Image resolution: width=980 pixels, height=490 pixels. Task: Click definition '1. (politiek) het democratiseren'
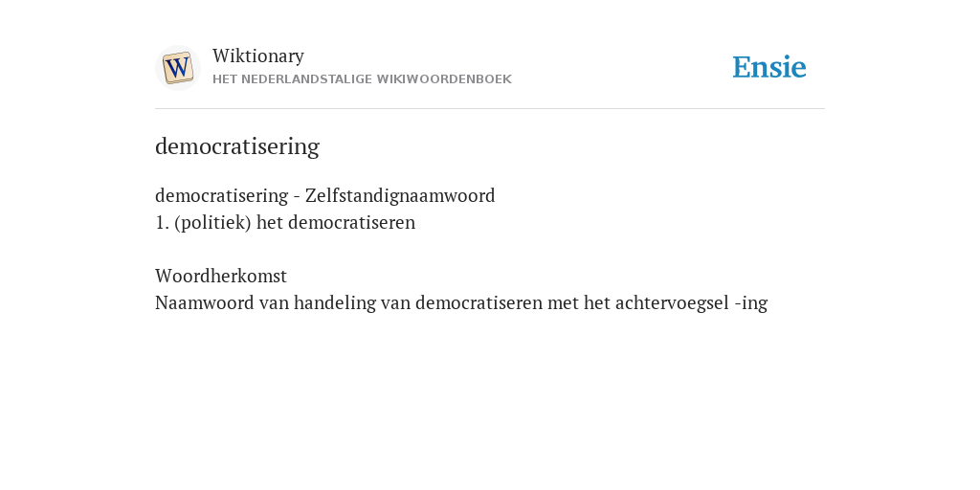pos(285,222)
